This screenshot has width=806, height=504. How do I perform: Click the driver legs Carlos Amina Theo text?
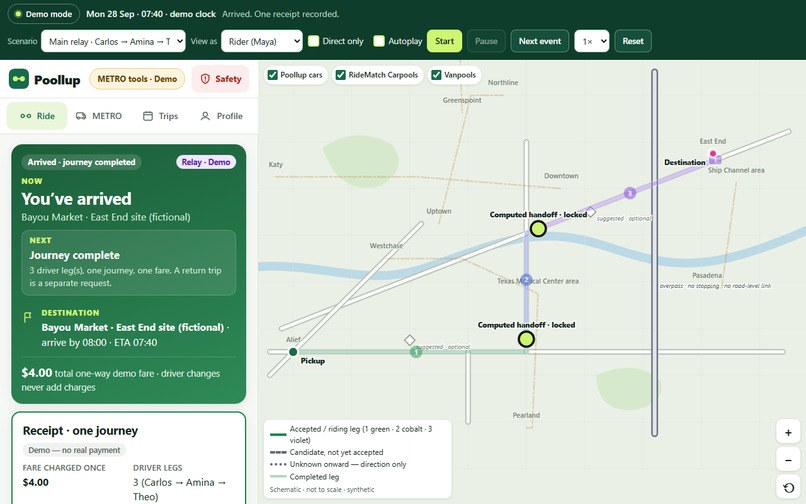[178, 489]
